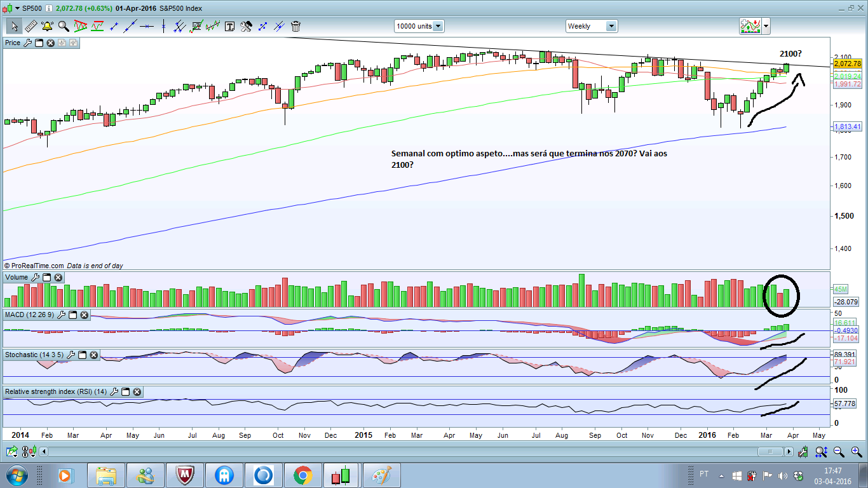Open the Windows Start menu
This screenshot has width=868, height=488.
[16, 475]
